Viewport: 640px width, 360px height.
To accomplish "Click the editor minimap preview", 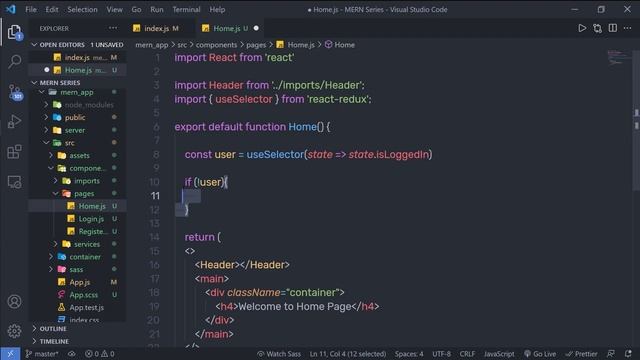I will 618,58.
